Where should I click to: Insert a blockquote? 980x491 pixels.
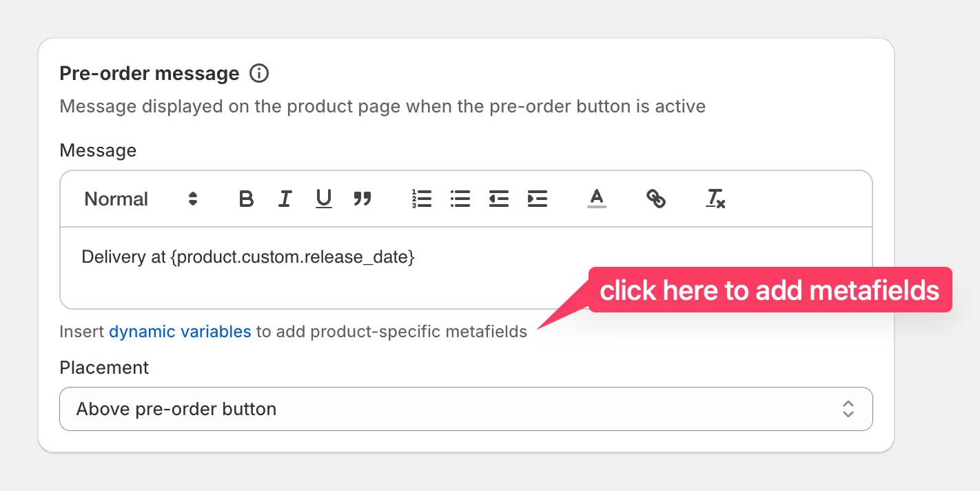point(363,199)
